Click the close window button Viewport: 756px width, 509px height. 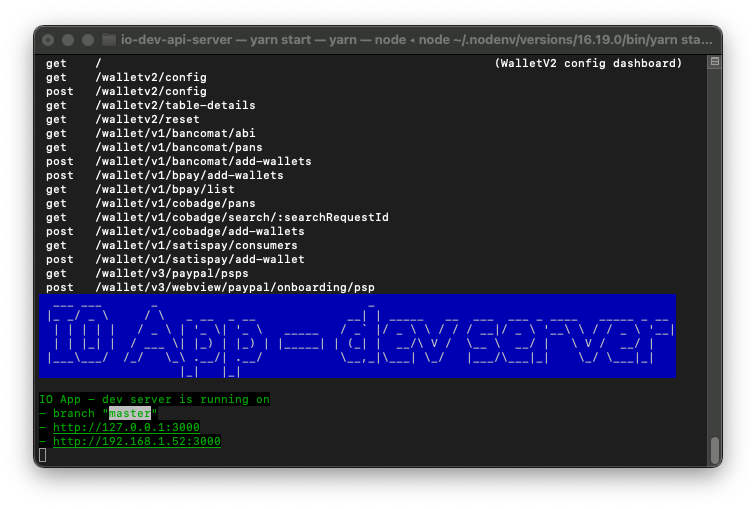pos(48,40)
